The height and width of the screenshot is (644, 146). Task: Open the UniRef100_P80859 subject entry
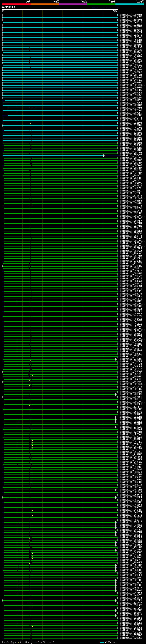tap(131, 208)
